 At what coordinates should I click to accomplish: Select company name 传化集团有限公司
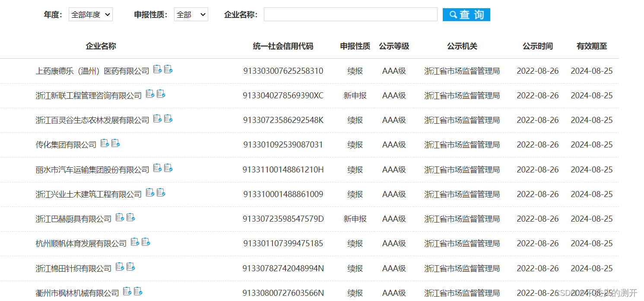tap(66, 145)
